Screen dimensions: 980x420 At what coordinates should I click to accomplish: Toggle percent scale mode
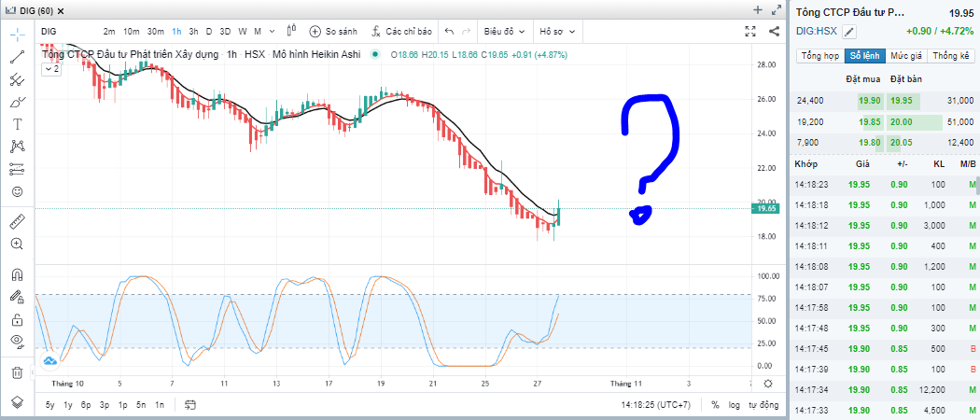pyautogui.click(x=715, y=405)
